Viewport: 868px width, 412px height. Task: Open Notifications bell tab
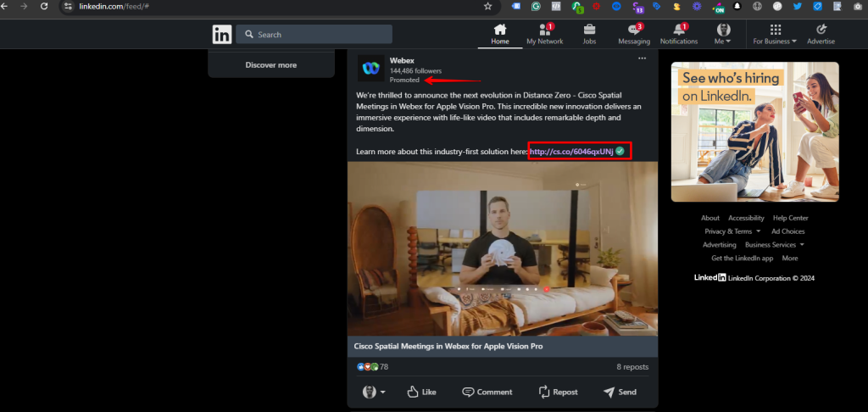[x=679, y=34]
